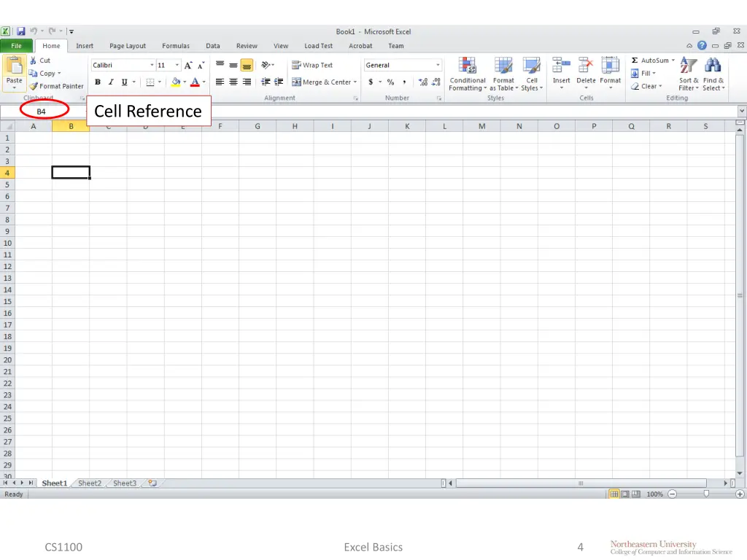Viewport: 747px width, 560px height.
Task: Click the Name Box showing B4
Action: (42, 112)
